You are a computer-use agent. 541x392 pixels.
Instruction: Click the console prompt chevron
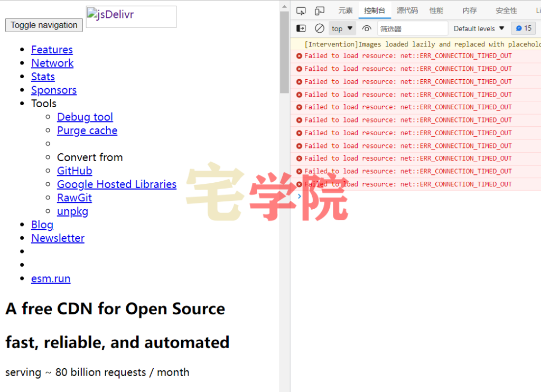299,197
